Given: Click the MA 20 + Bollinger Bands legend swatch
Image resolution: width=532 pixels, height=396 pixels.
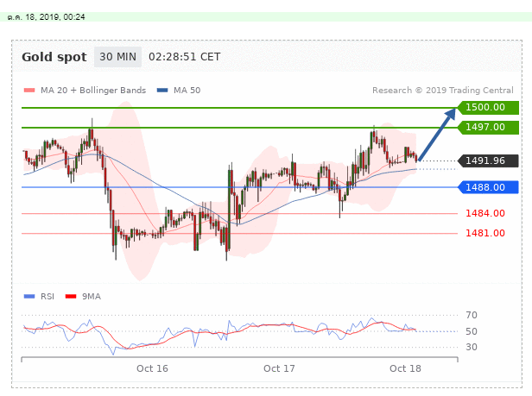Looking at the screenshot, I should pos(29,91).
